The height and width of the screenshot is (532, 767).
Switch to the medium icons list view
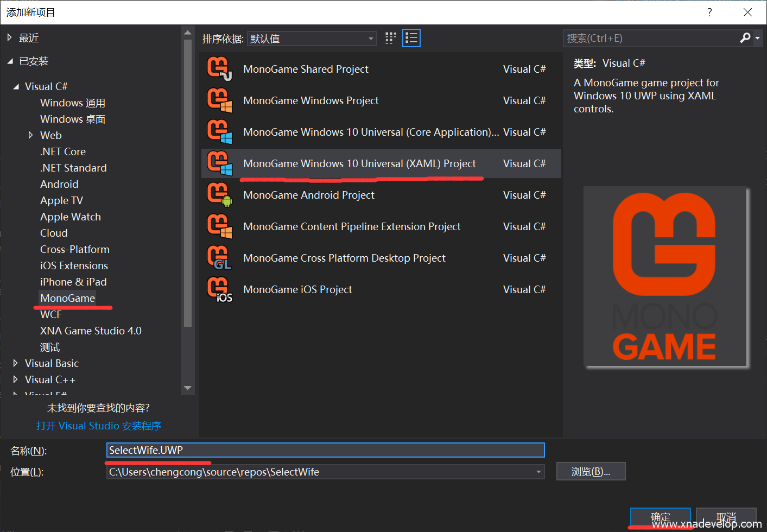tap(411, 38)
